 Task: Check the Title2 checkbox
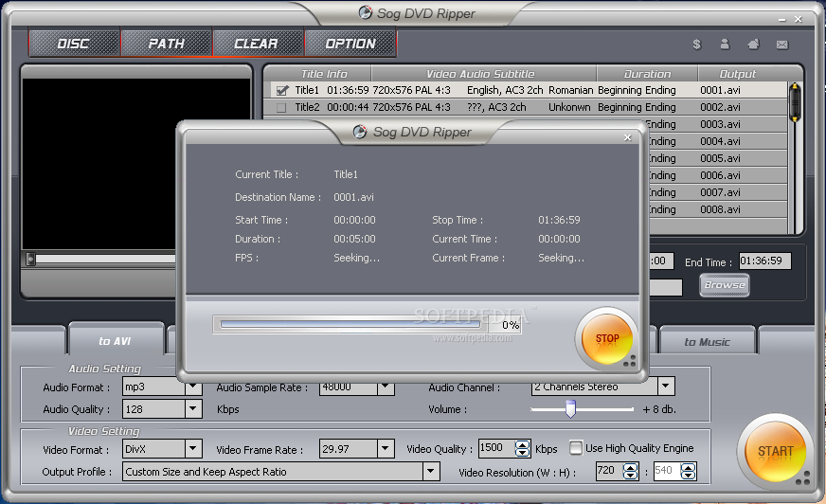click(x=282, y=107)
